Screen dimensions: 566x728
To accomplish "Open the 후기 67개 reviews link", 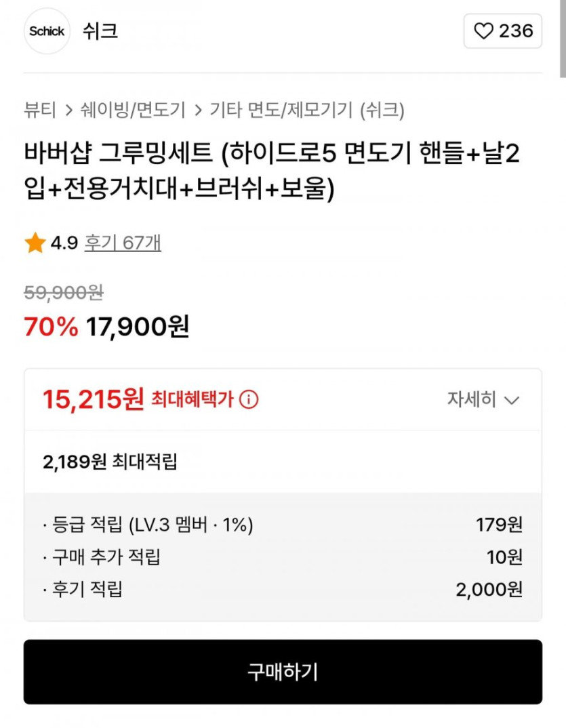I will 122,243.
